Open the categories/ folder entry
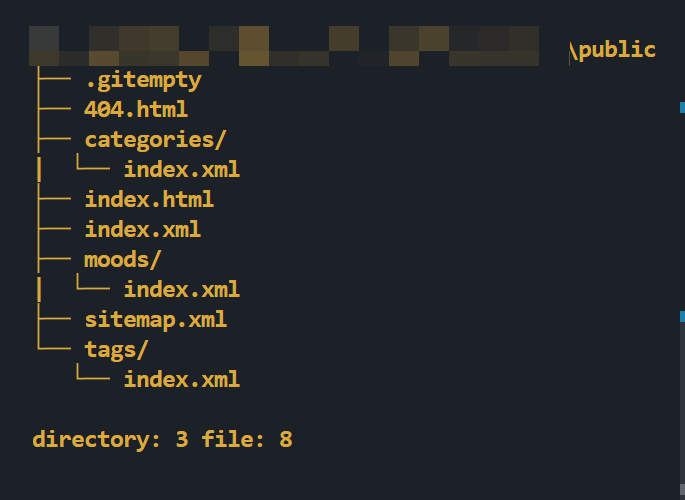The width and height of the screenshot is (685, 500). [155, 140]
